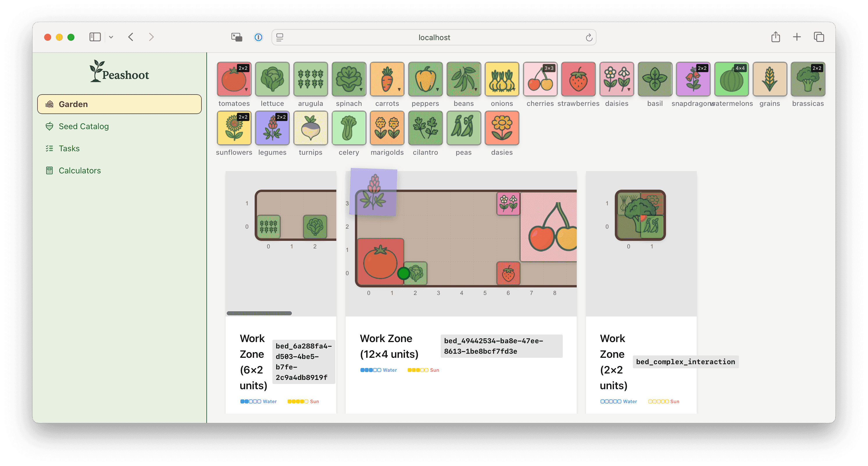The image size is (868, 466).
Task: Click the Peashoot logo
Action: coord(119,71)
